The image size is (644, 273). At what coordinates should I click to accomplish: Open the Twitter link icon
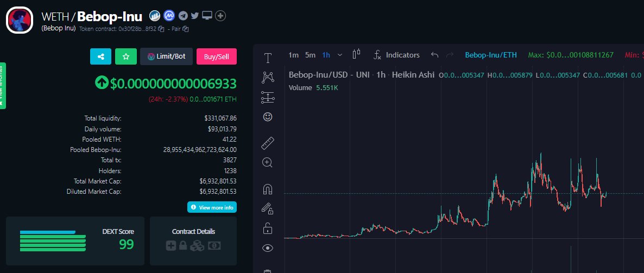tap(195, 16)
